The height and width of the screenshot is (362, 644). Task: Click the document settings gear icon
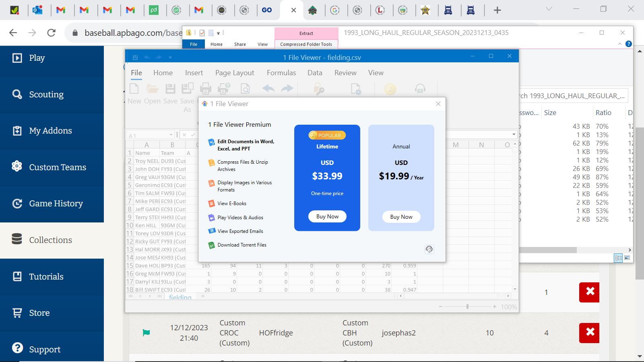pyautogui.click(x=356, y=89)
